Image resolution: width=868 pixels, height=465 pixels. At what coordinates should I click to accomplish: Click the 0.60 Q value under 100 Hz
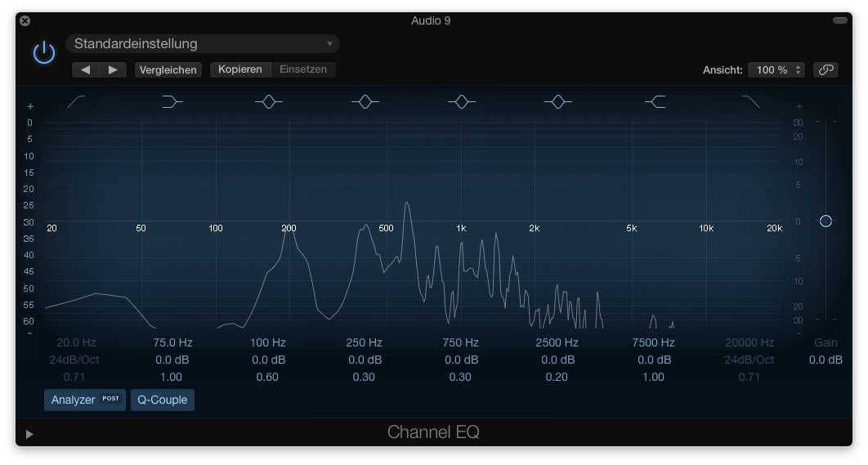point(267,377)
